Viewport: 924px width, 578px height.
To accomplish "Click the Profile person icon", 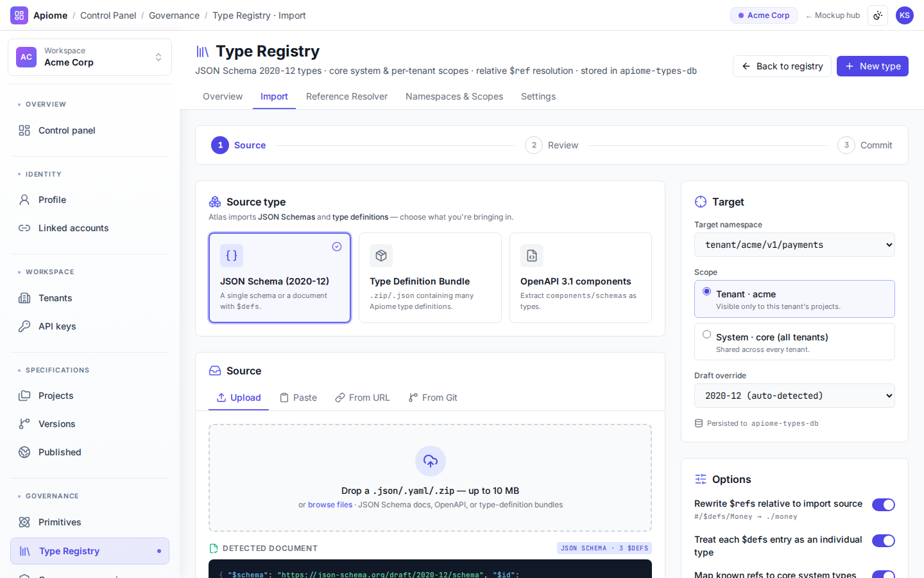I will click(x=24, y=200).
